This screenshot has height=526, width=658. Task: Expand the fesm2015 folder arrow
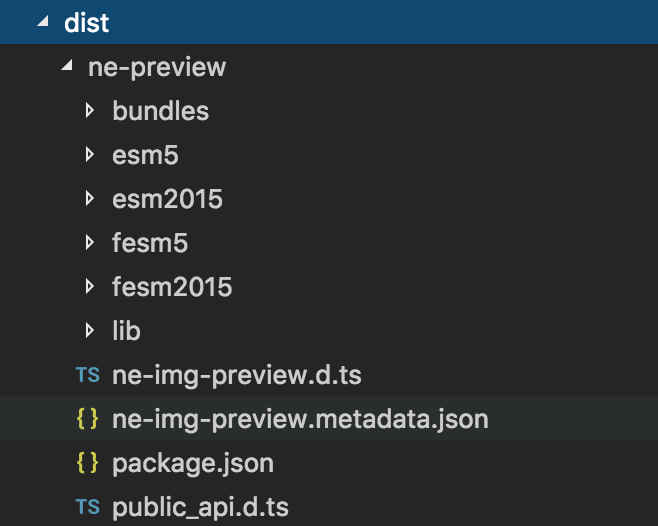(91, 287)
